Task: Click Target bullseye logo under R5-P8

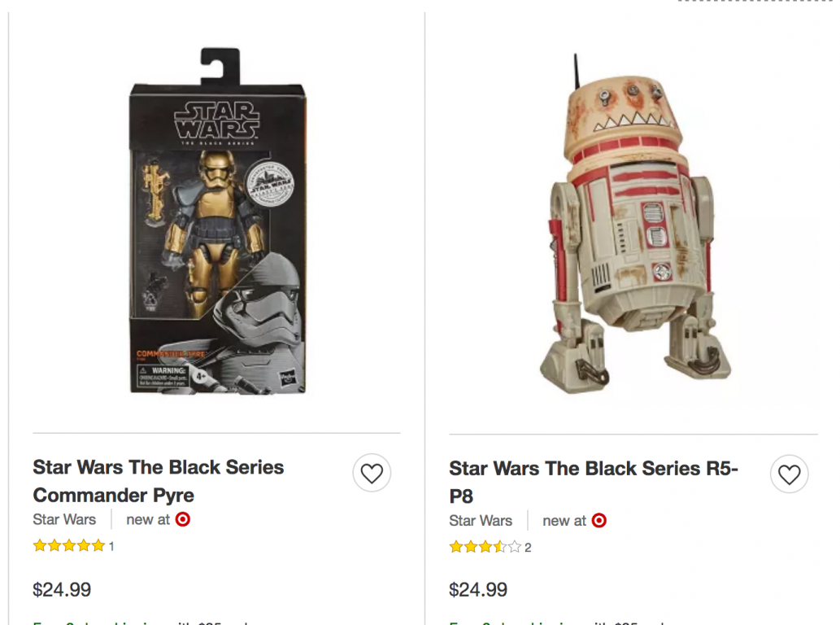Action: tap(599, 521)
